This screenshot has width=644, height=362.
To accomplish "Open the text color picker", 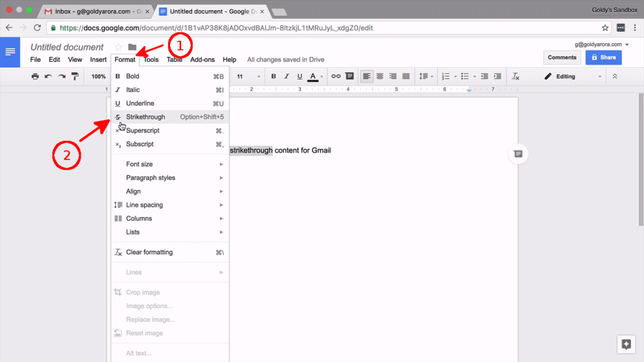I will [x=312, y=76].
